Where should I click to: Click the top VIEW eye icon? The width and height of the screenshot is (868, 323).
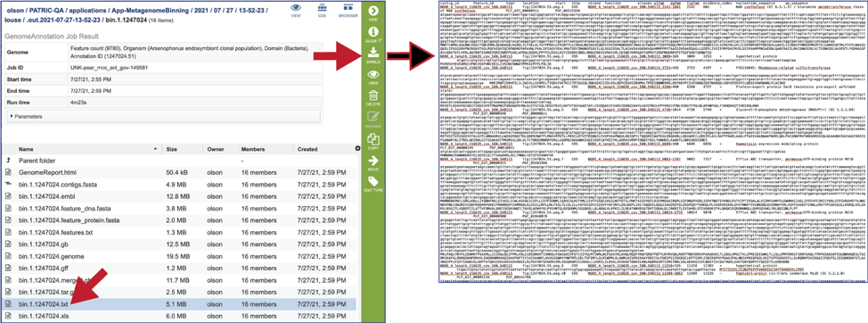[x=296, y=8]
